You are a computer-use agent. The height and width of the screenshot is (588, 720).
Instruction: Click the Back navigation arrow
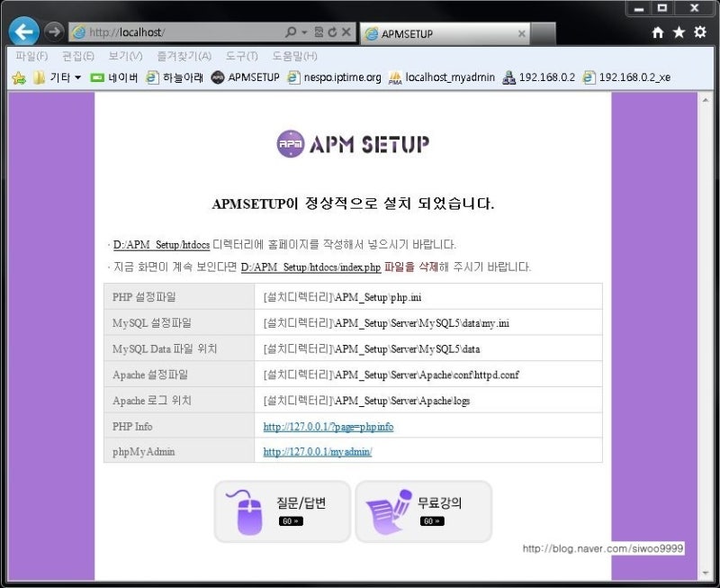pos(23,32)
